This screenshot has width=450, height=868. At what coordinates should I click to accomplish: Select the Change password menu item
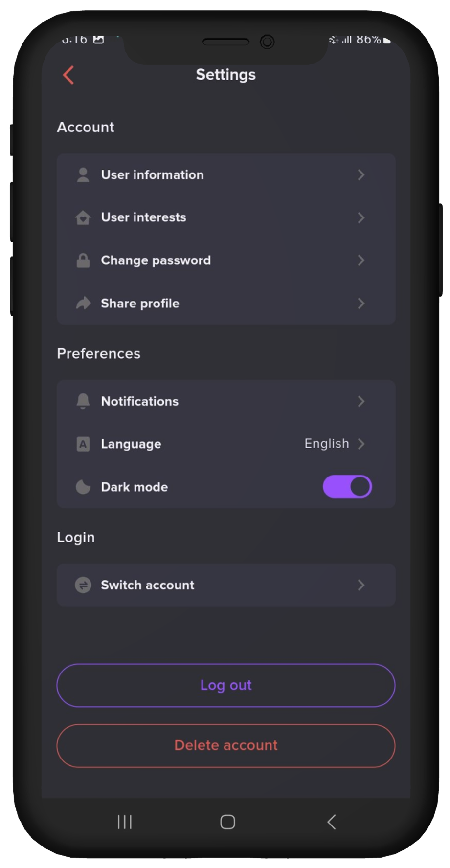(x=225, y=260)
